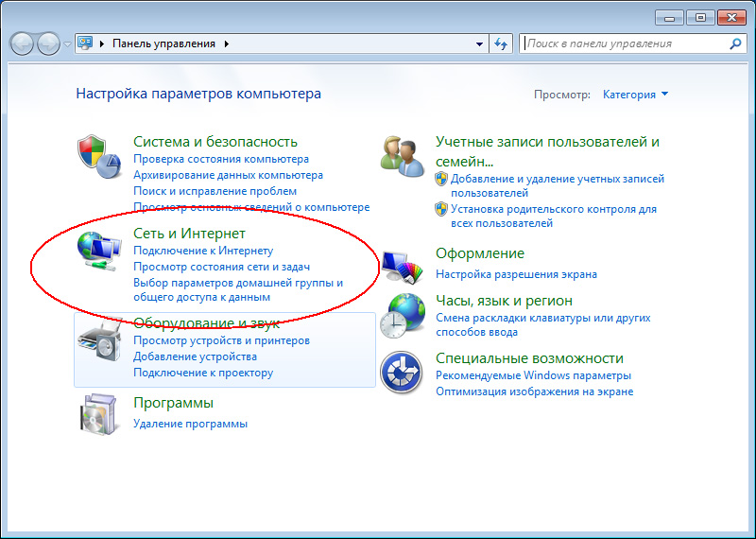Click the Network and Internet globe icon

coord(99,252)
